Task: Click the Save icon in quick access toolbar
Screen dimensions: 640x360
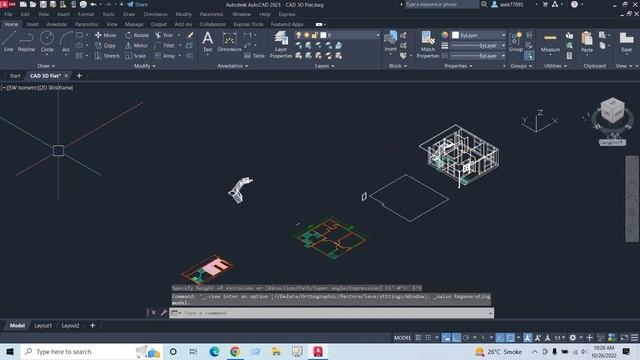Action: (x=43, y=4)
